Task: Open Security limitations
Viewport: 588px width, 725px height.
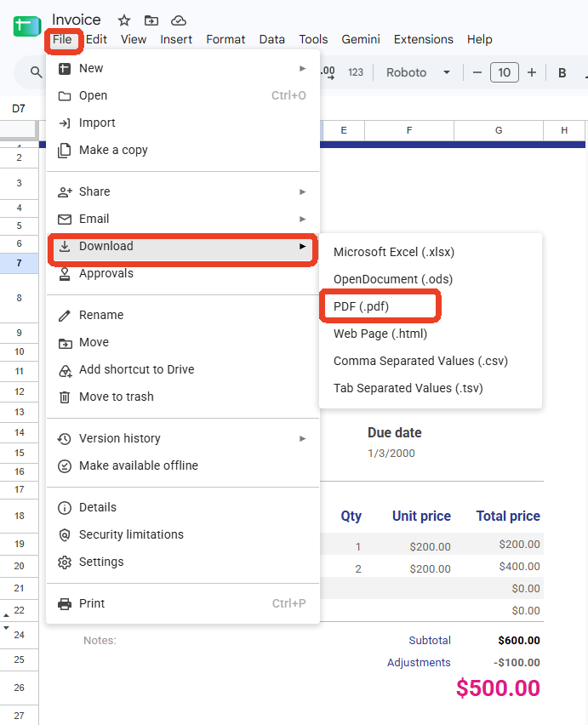Action: (183, 535)
